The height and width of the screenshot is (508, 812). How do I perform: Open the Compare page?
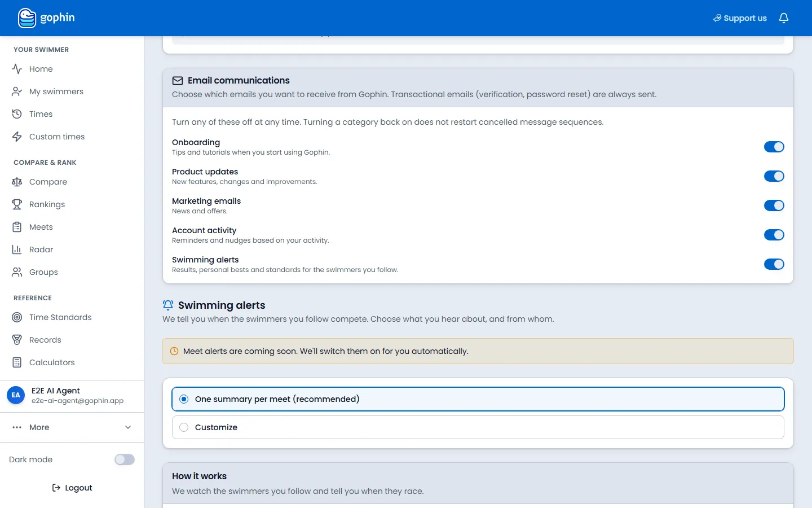pos(48,182)
